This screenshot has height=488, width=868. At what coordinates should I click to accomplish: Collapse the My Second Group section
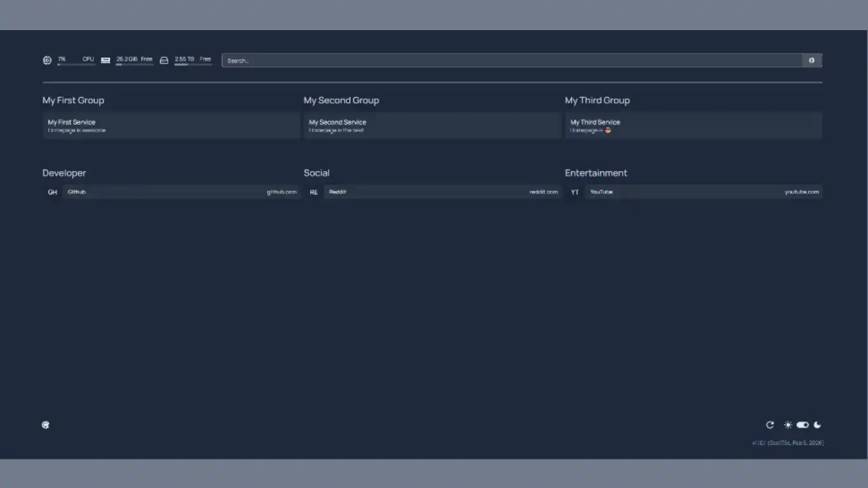[341, 100]
